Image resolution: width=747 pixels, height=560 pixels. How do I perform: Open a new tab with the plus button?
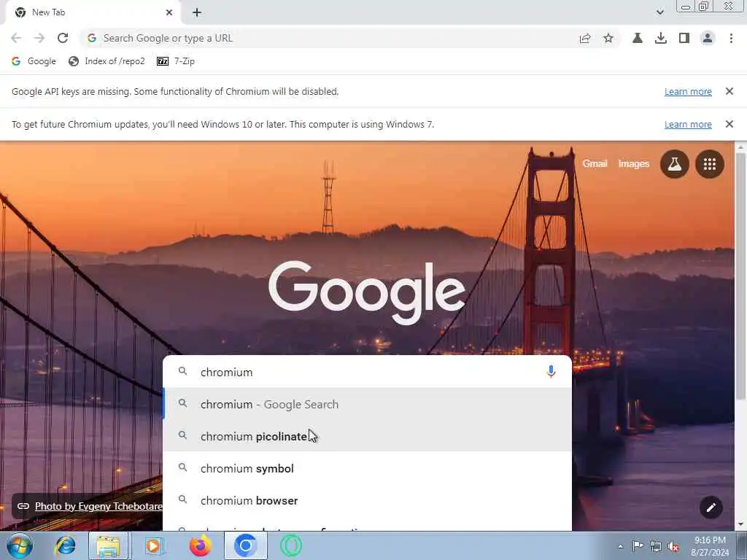pyautogui.click(x=197, y=12)
